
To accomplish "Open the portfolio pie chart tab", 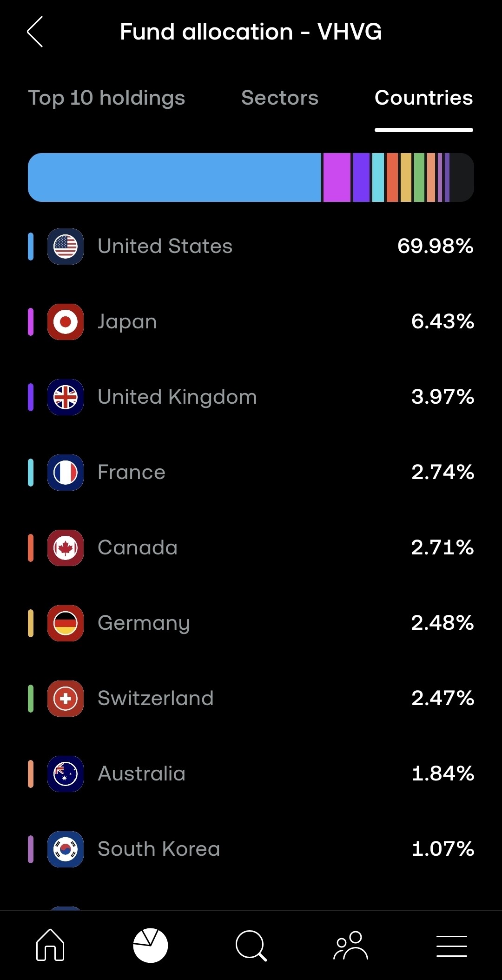I will [150, 945].
